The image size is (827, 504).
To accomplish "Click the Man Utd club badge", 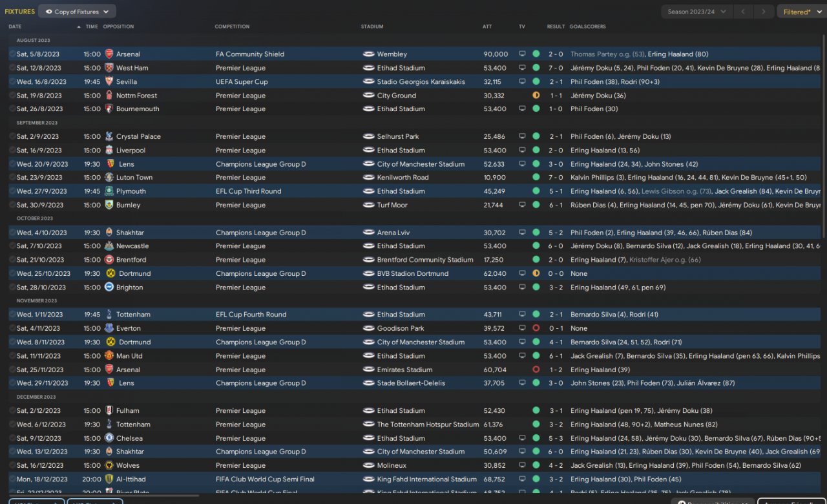I will 109,356.
